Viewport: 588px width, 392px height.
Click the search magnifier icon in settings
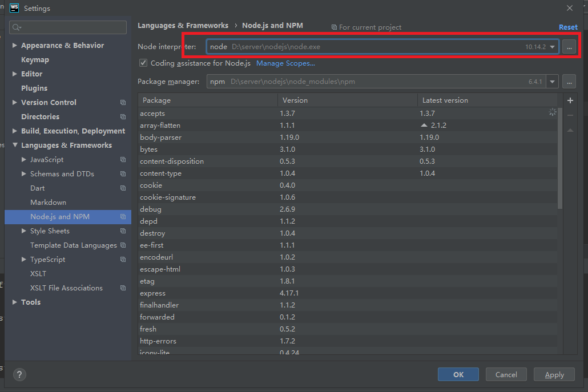17,27
